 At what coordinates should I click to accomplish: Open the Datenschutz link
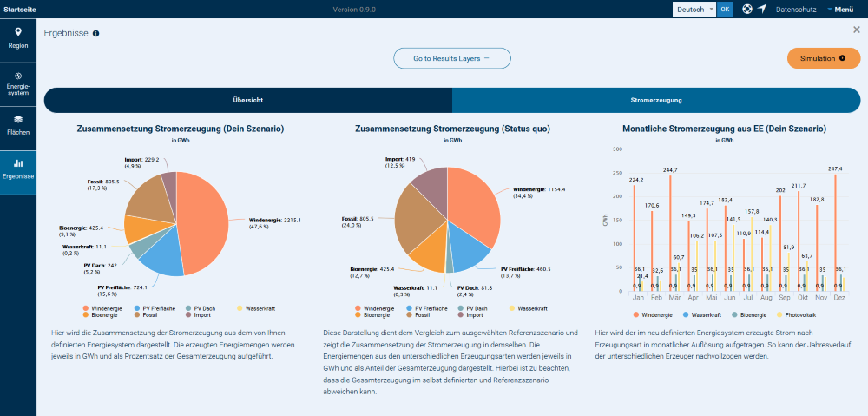[x=794, y=10]
